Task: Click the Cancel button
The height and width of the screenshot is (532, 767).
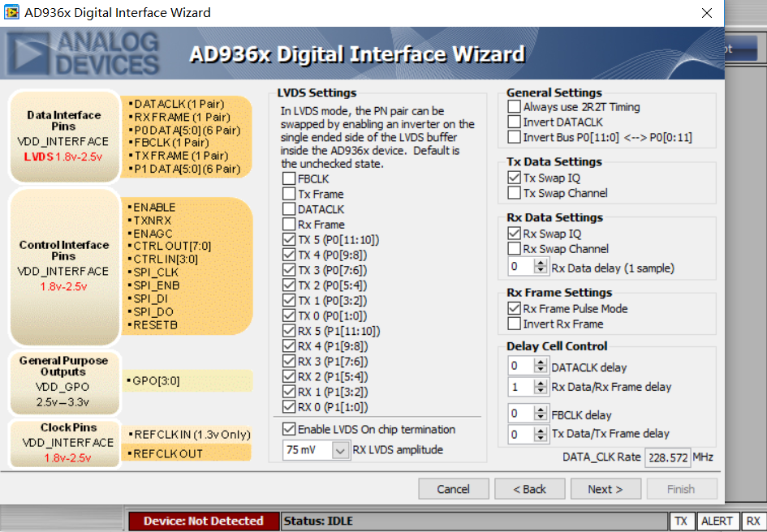Action: [454, 489]
